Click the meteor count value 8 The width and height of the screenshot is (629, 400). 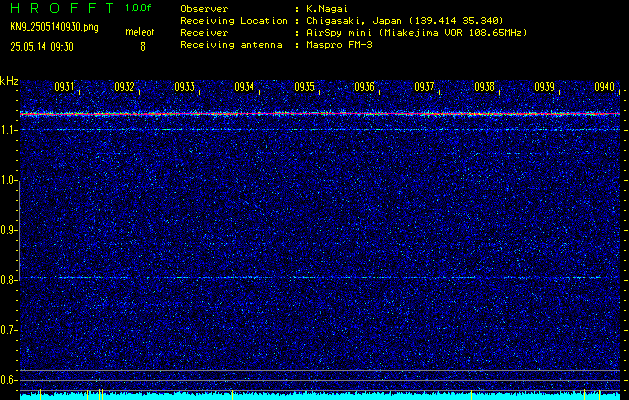pyautogui.click(x=143, y=47)
